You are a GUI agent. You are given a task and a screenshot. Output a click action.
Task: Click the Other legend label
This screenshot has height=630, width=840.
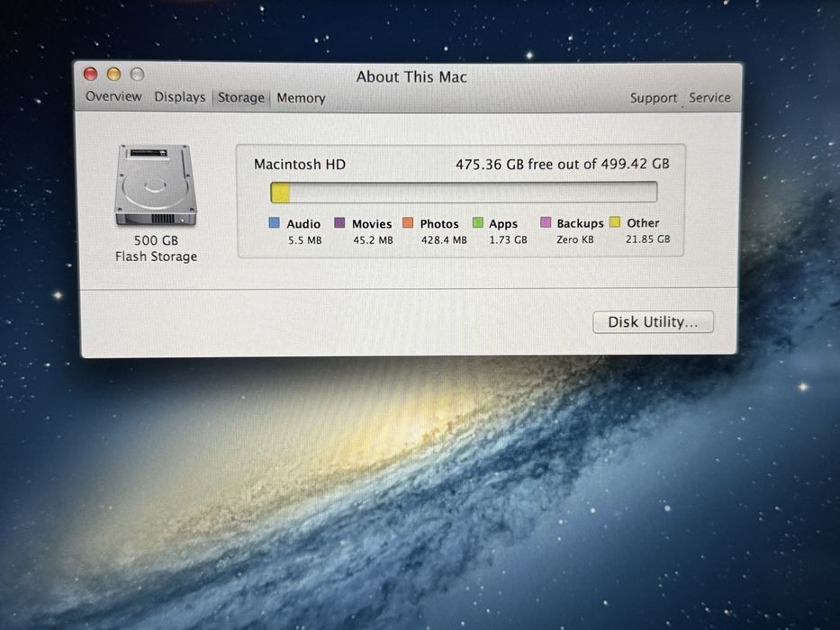643,223
